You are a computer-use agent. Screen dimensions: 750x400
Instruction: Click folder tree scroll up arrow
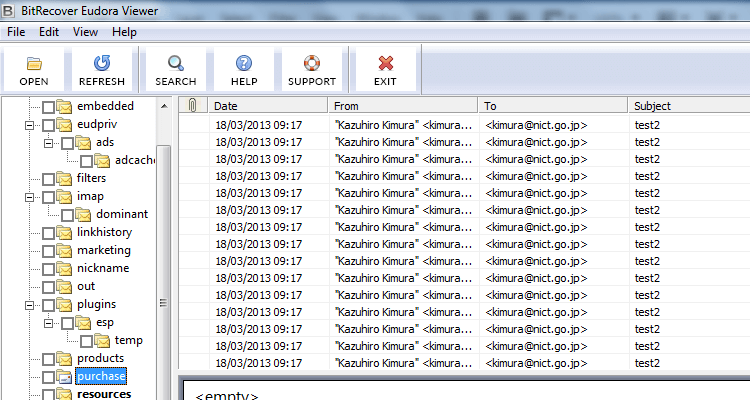pyautogui.click(x=164, y=106)
